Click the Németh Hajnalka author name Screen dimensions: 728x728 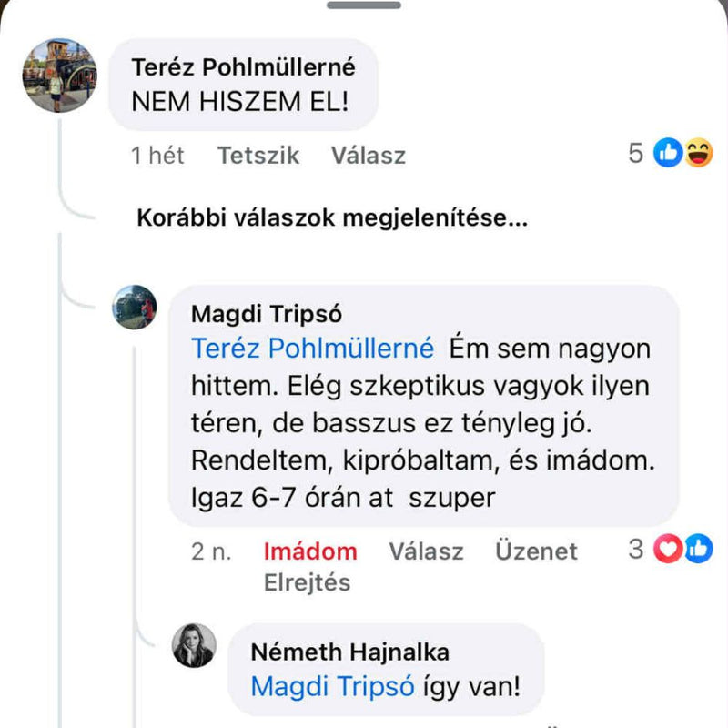(x=349, y=652)
